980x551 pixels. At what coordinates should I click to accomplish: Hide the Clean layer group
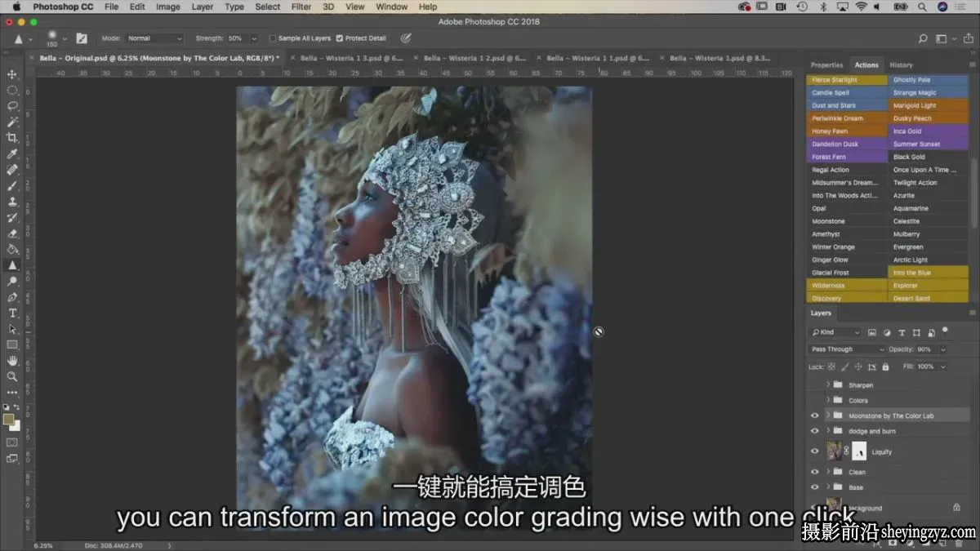[x=814, y=472]
